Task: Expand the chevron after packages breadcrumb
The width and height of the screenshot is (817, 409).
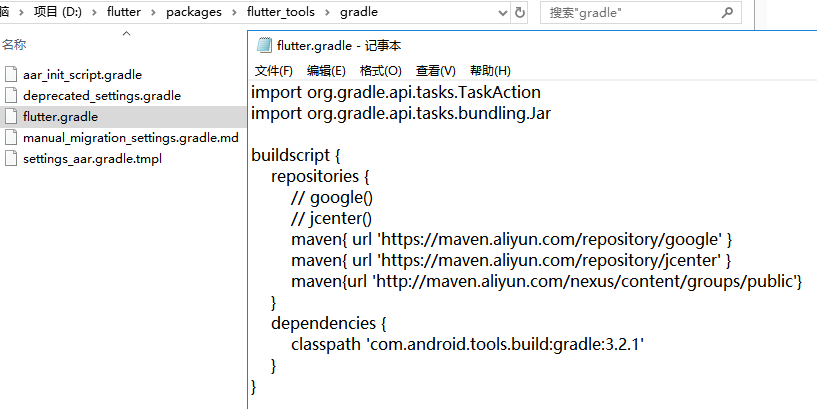Action: click(x=234, y=13)
